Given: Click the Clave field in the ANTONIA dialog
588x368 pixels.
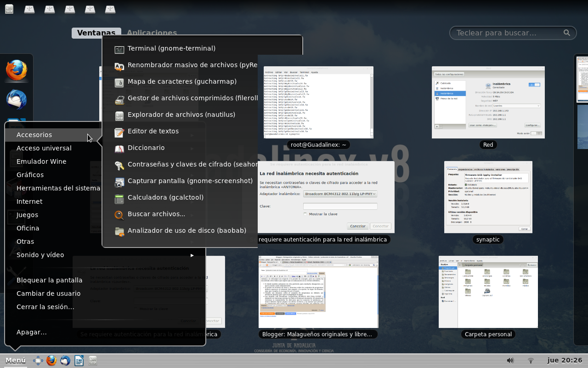Looking at the screenshot, I should 340,206.
